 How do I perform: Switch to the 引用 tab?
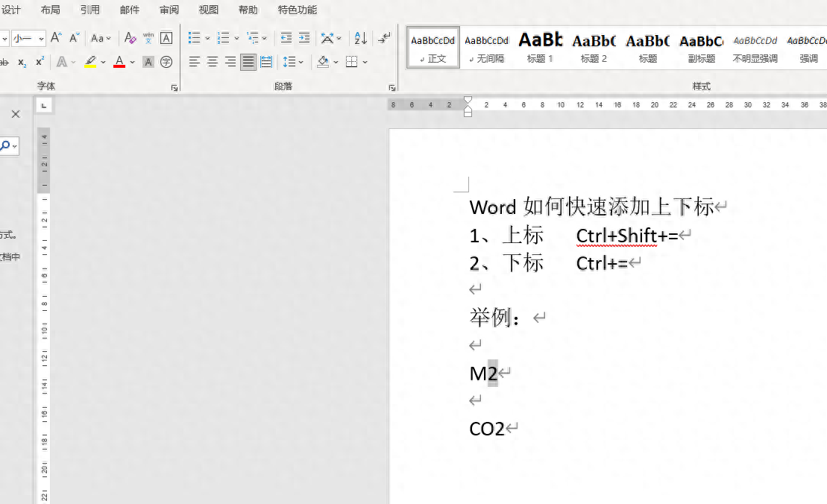tap(90, 10)
